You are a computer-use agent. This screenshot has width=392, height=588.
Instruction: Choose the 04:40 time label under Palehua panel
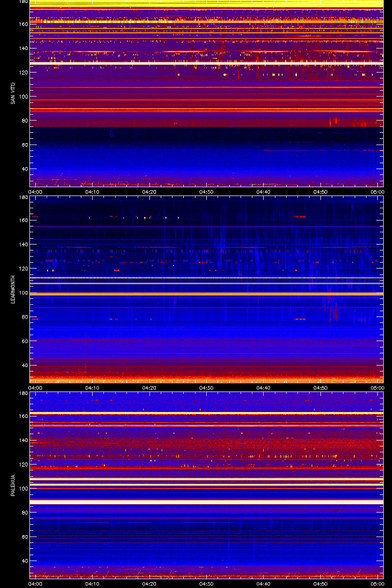pos(264,584)
